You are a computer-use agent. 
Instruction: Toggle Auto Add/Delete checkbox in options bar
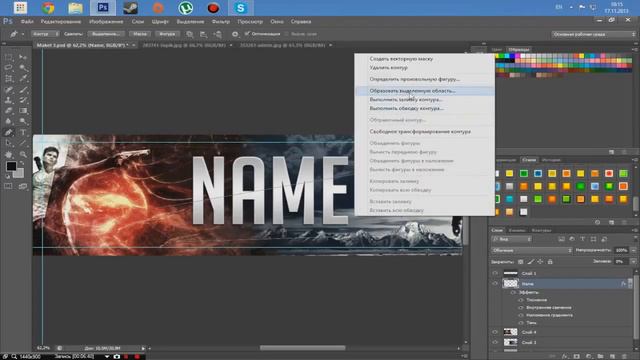pyautogui.click(x=247, y=34)
